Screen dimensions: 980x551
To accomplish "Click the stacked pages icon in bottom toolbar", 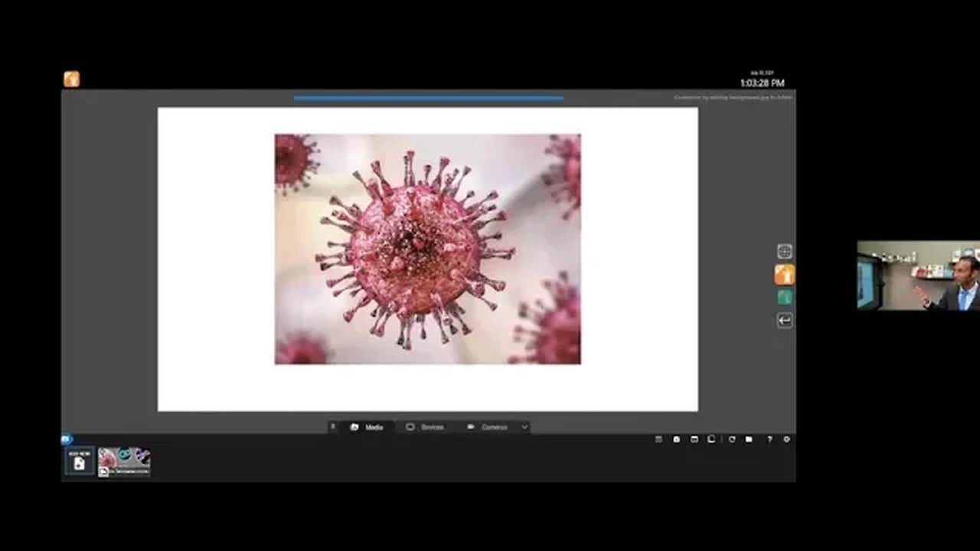I will point(711,439).
